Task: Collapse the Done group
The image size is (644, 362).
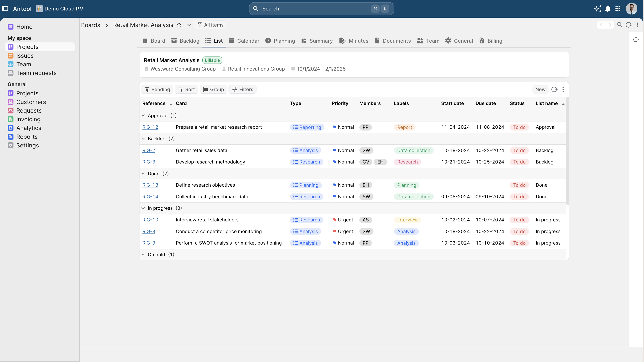Action: pos(143,174)
